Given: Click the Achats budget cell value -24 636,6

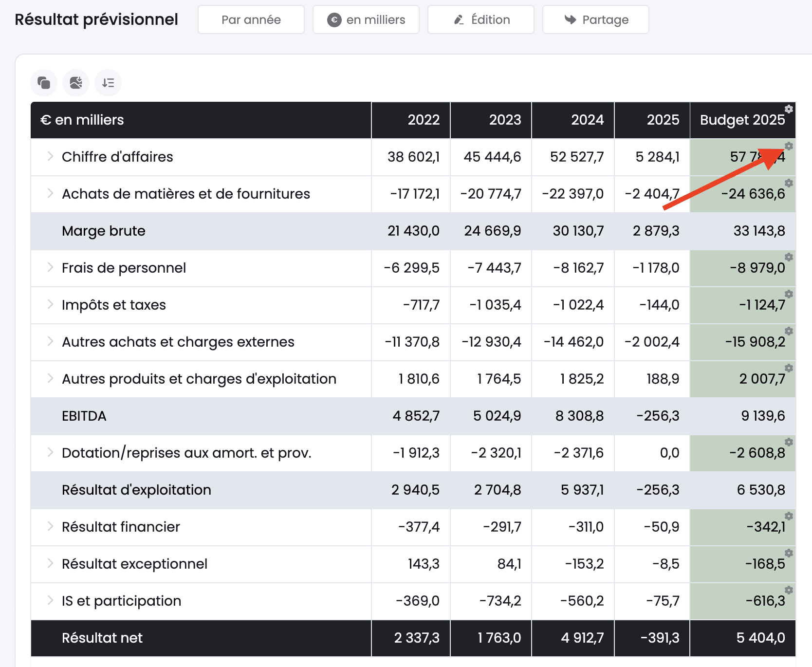Looking at the screenshot, I should click(753, 194).
